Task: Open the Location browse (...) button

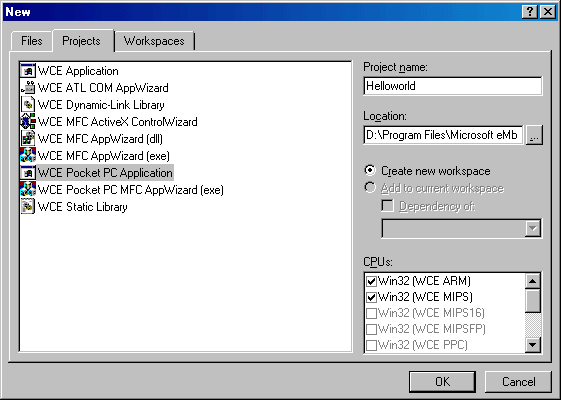Action: tap(534, 135)
